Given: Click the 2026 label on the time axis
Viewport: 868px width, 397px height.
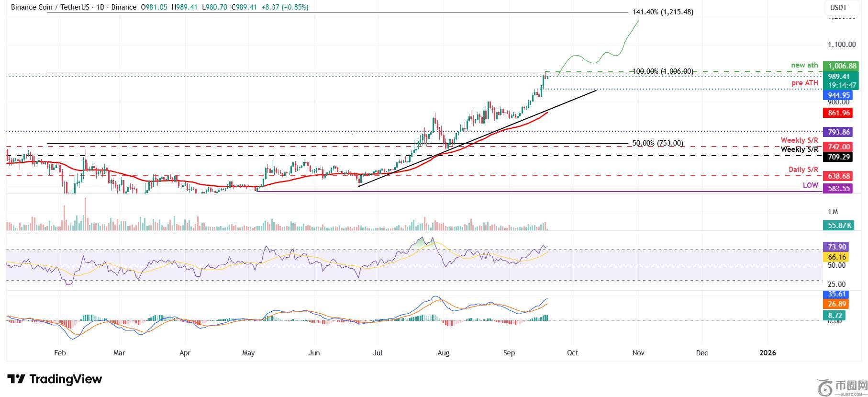Looking at the screenshot, I should [768, 353].
